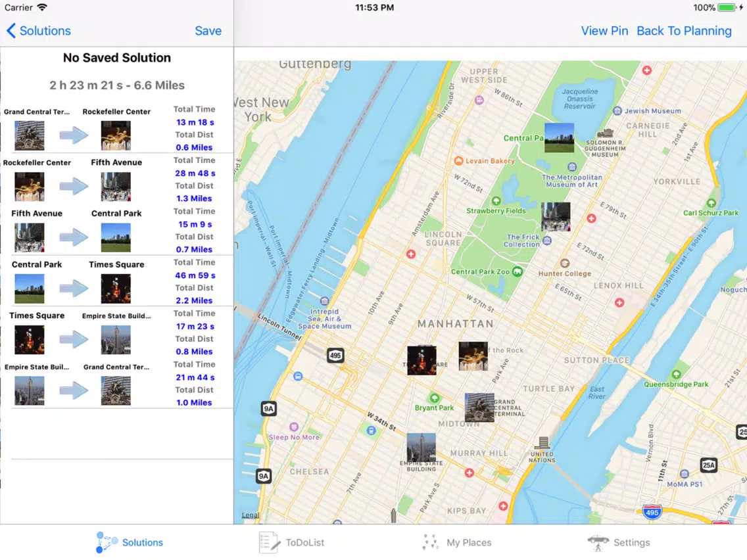Tap Empire State destination thumbnail in fifth leg
747x560 pixels.
[116, 340]
